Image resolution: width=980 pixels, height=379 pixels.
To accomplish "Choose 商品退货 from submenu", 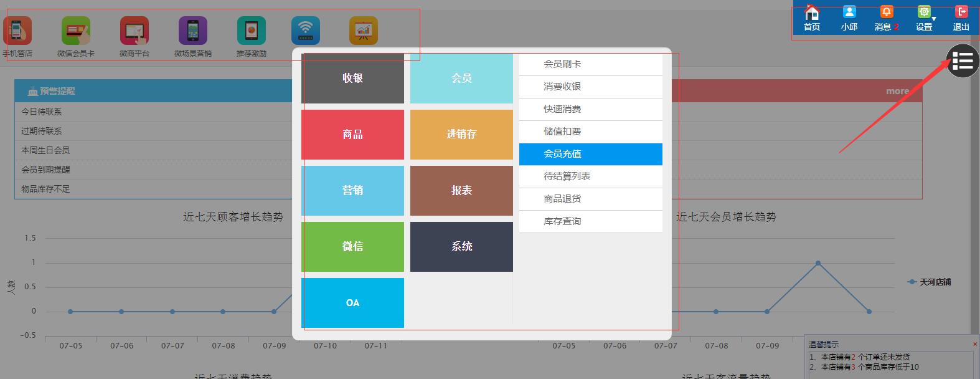I will [591, 199].
